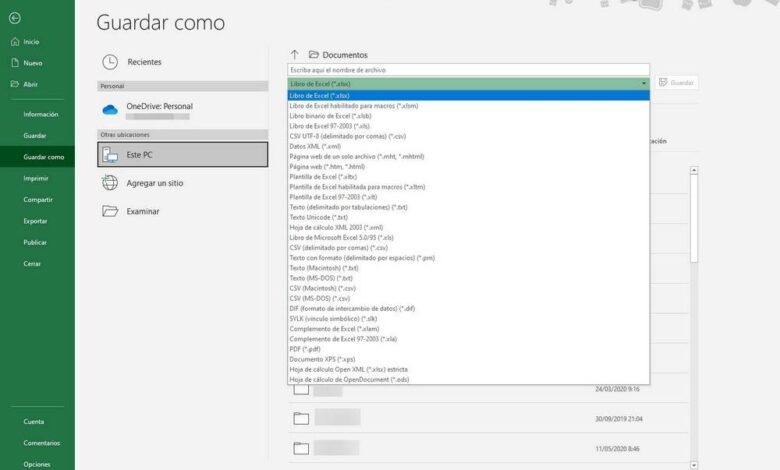Click the Guardar save button

pyautogui.click(x=677, y=83)
